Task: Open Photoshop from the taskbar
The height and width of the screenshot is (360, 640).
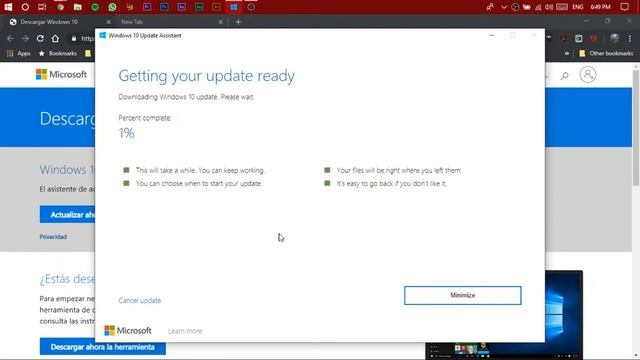Action: coord(164,7)
